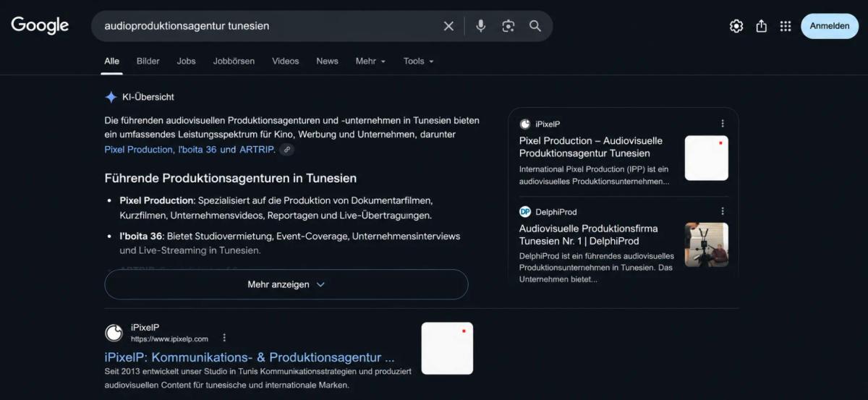
Task: Open Pixel Production Audiovisuelle Produktionsagentur card title
Action: [591, 147]
